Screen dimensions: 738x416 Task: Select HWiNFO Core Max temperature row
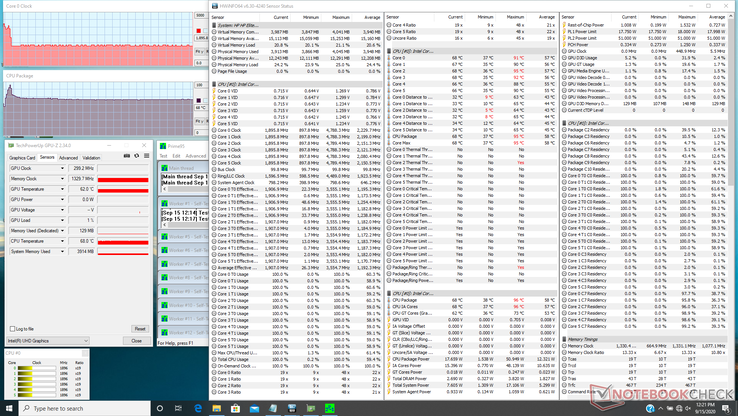point(471,143)
